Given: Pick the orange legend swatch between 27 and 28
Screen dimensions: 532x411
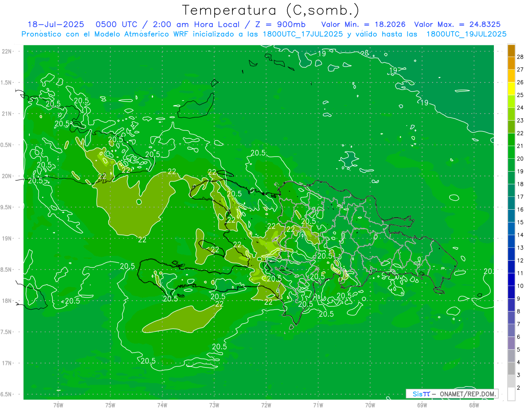Looking at the screenshot, I should pos(511,63).
